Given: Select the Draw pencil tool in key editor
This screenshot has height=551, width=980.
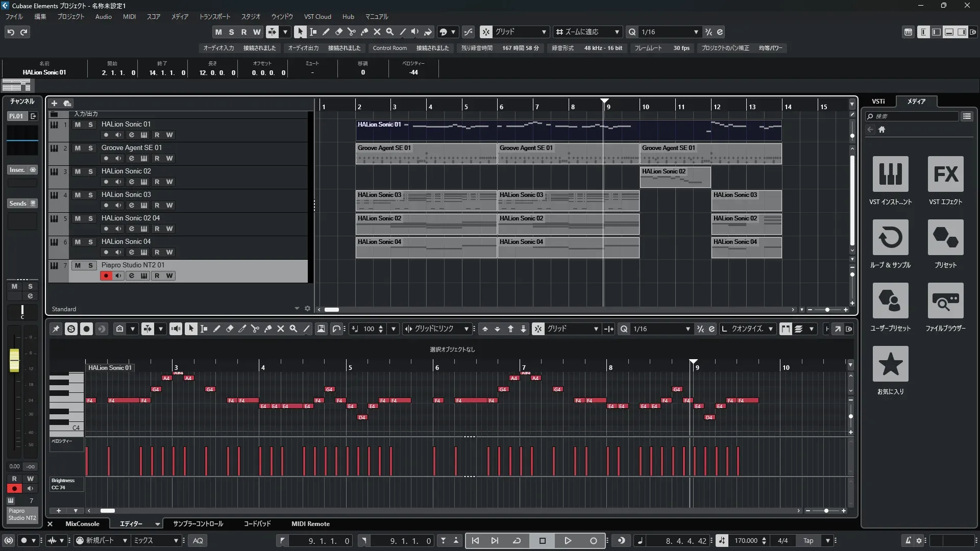Looking at the screenshot, I should coord(216,329).
